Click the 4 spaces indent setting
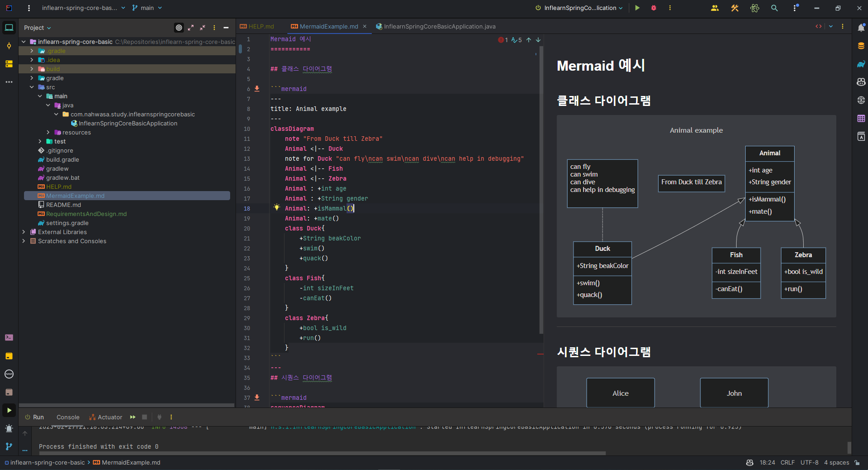 click(x=836, y=462)
